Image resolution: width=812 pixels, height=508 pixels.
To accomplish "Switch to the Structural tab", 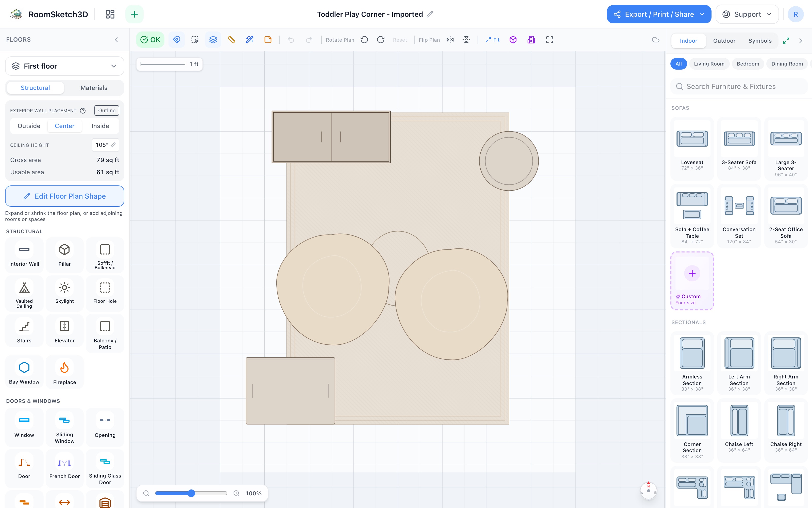I will click(x=35, y=88).
